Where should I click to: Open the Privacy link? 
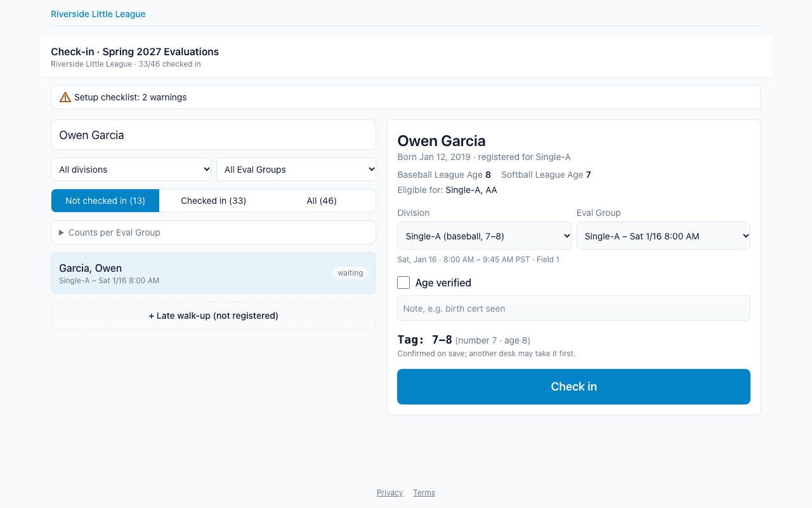click(x=390, y=493)
